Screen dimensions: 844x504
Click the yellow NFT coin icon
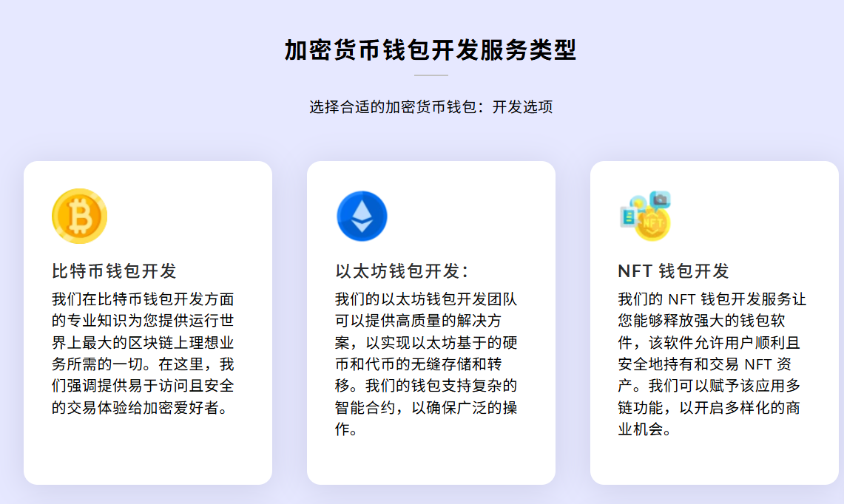coord(652,222)
